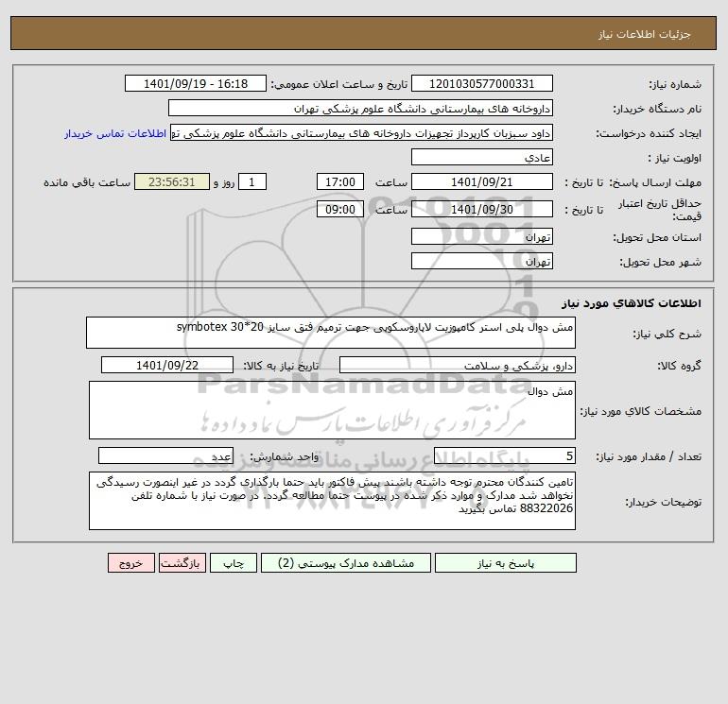This screenshot has height=704, width=728.
Task: Click the 'بازگشت' back button
Action: (x=182, y=563)
